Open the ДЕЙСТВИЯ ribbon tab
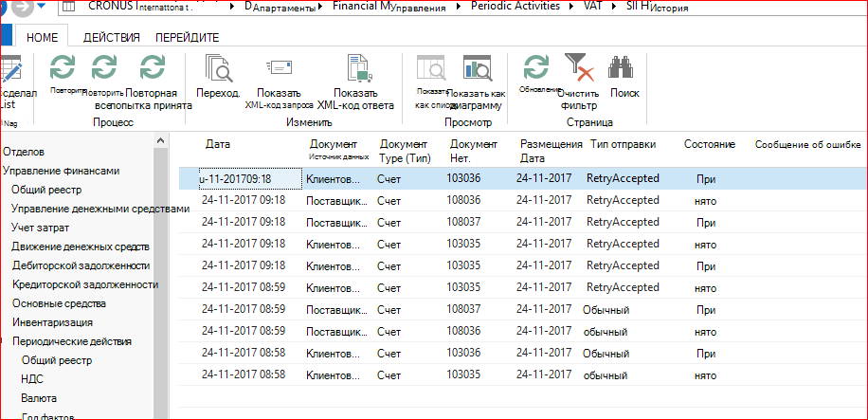Viewport: 868px width, 420px height. pyautogui.click(x=111, y=38)
